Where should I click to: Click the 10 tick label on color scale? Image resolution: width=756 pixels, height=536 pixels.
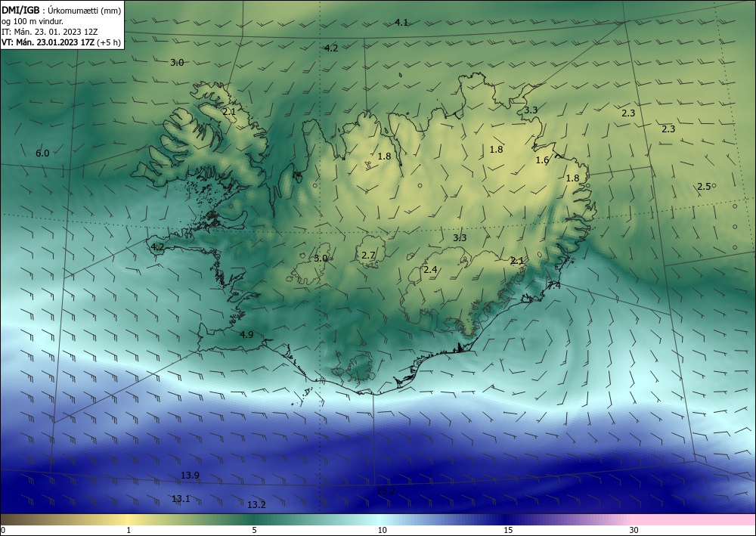(382, 530)
